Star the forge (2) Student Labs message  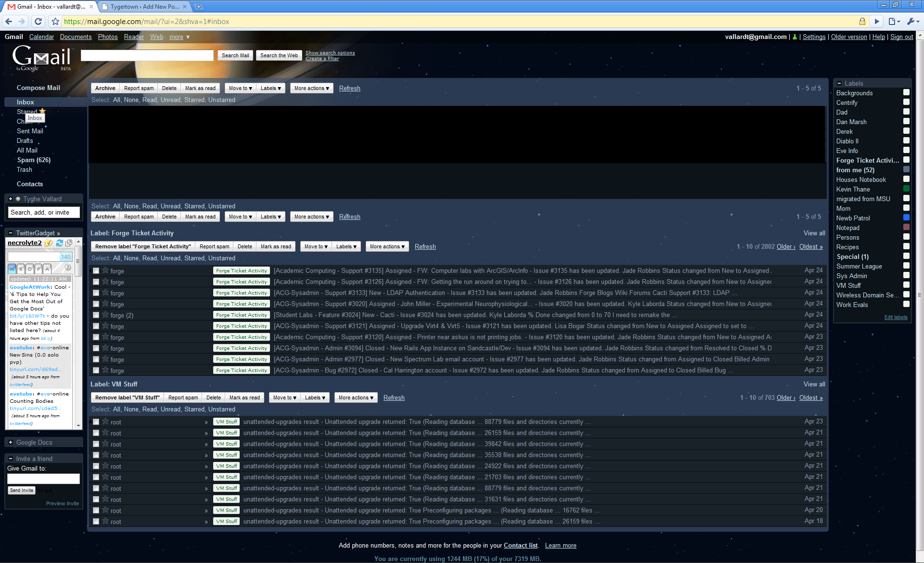coord(105,315)
